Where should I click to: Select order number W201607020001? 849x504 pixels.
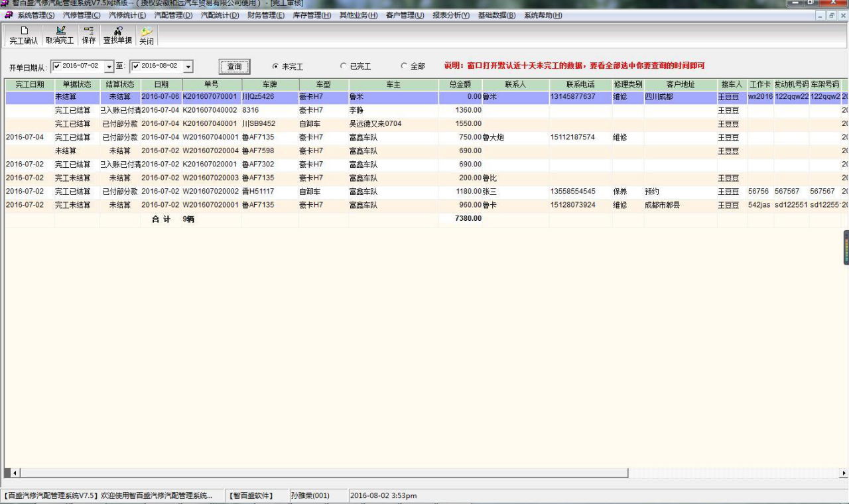pyautogui.click(x=210, y=205)
